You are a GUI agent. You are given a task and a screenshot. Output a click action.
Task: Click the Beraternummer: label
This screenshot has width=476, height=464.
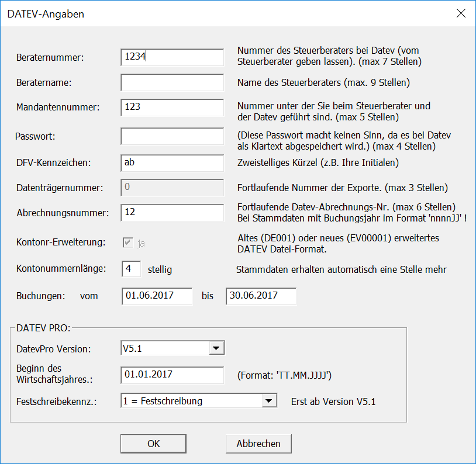pyautogui.click(x=50, y=57)
